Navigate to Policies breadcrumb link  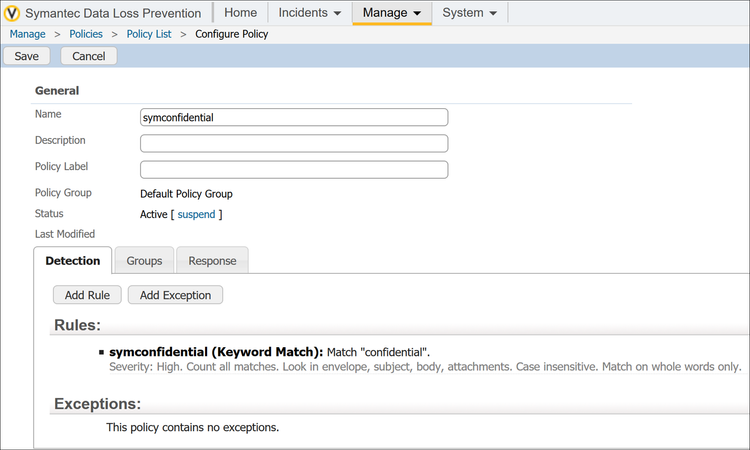(x=86, y=34)
